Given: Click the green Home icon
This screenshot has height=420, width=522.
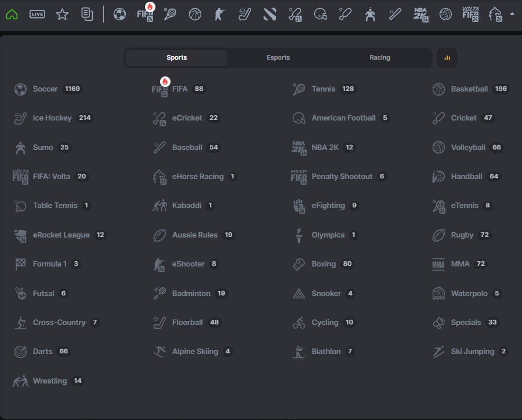Looking at the screenshot, I should [12, 14].
